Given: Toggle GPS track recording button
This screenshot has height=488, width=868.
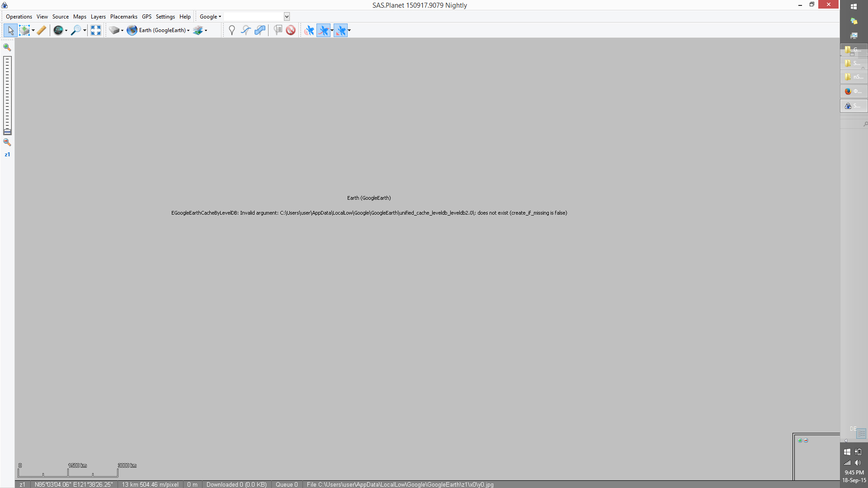Looking at the screenshot, I should [323, 30].
